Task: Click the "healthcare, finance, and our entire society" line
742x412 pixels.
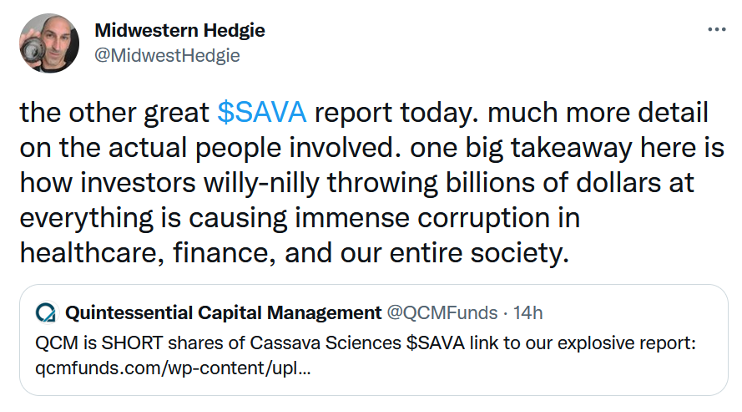Action: coord(294,252)
